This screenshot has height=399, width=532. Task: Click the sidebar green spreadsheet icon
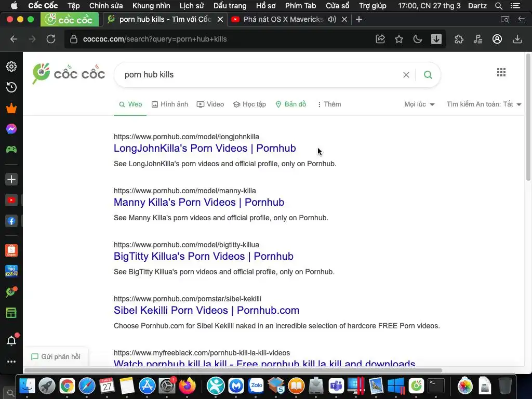click(11, 313)
